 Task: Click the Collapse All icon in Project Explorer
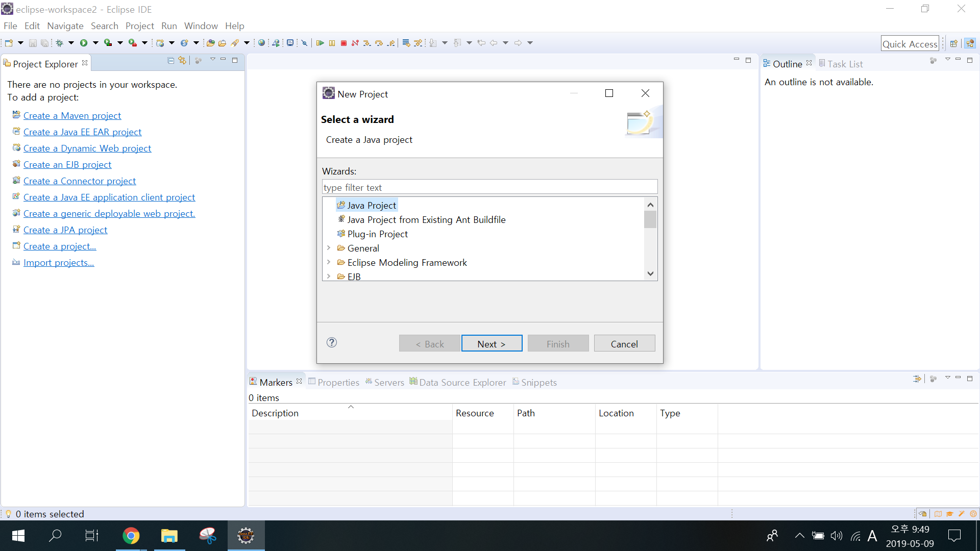click(x=171, y=61)
